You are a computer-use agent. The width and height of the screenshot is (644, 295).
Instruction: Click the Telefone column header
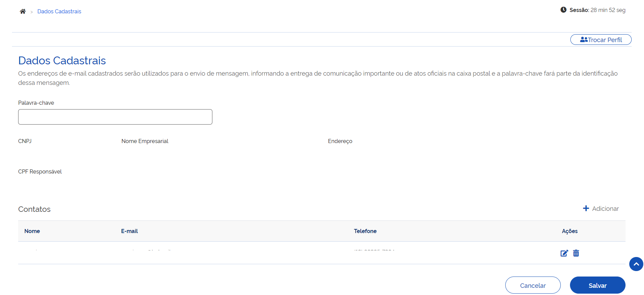[x=365, y=231]
